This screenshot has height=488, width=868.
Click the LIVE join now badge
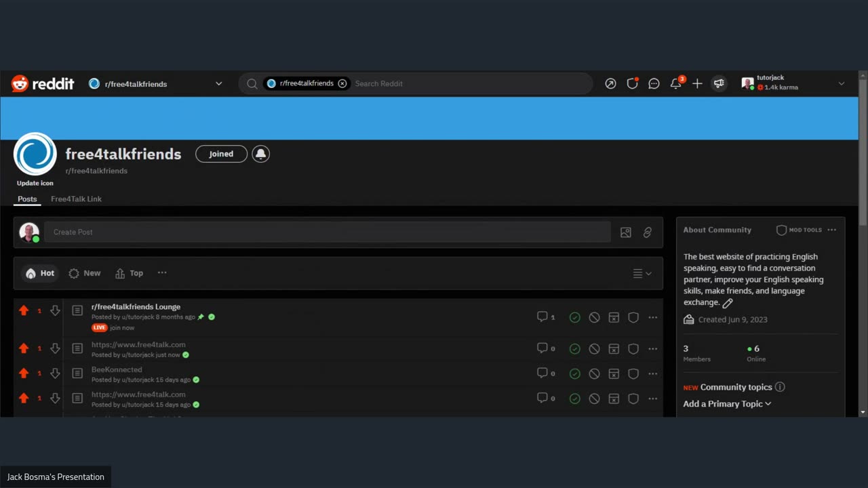[x=113, y=327]
